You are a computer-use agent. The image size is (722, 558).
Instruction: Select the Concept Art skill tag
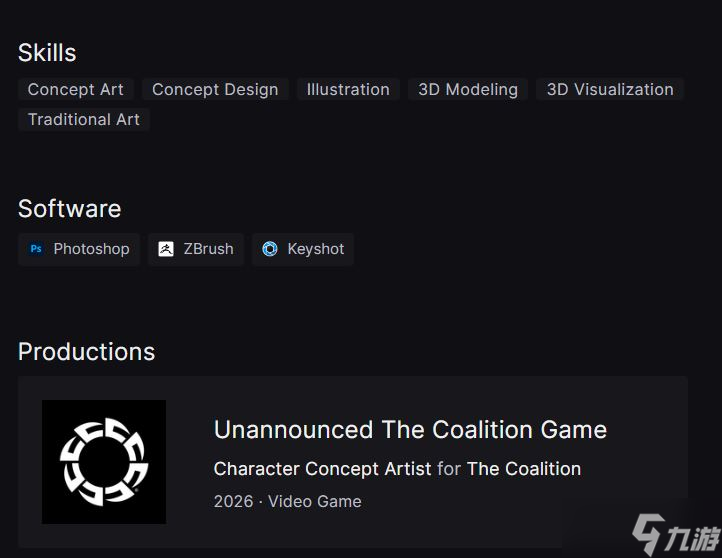(76, 89)
